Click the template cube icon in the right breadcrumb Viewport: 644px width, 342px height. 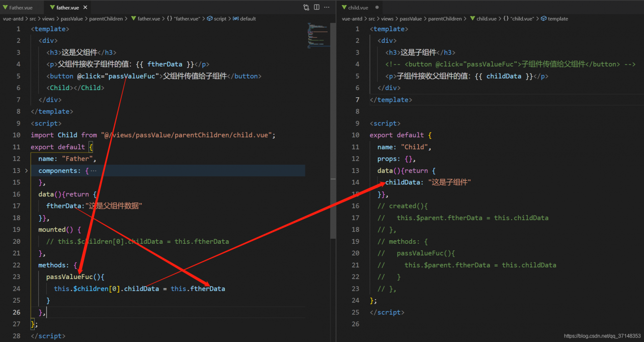[543, 19]
